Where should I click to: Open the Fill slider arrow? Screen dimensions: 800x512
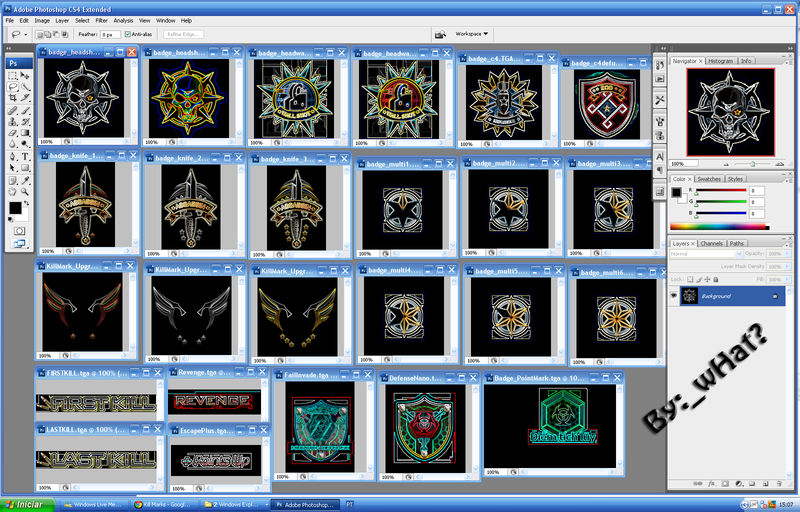(786, 279)
